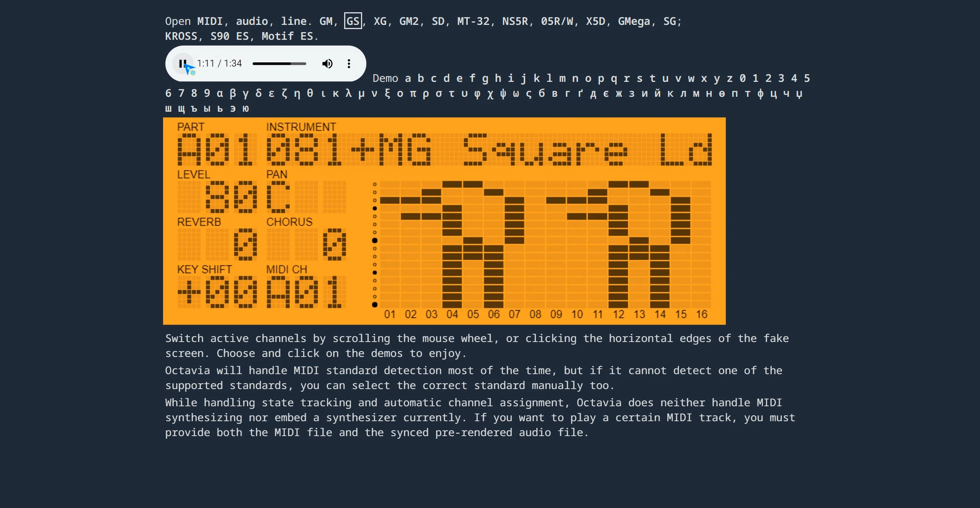Mute the audio player volume
980x508 pixels.
click(x=327, y=63)
